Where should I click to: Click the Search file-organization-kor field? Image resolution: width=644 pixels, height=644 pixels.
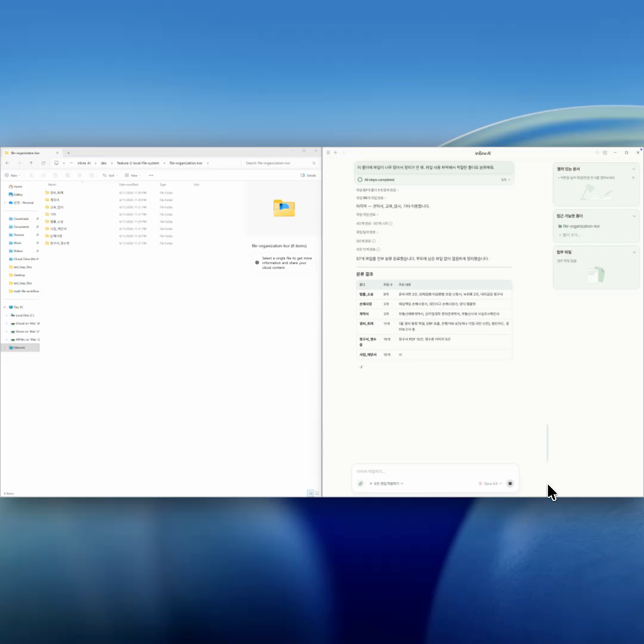pos(277,163)
